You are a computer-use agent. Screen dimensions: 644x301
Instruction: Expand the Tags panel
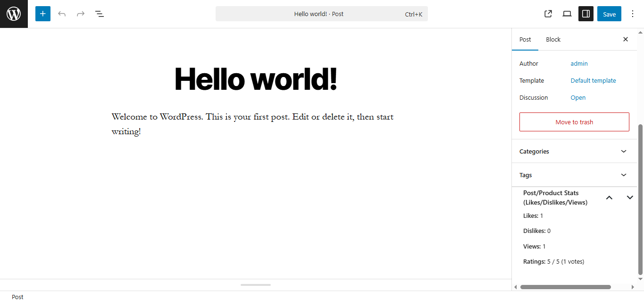click(x=574, y=175)
